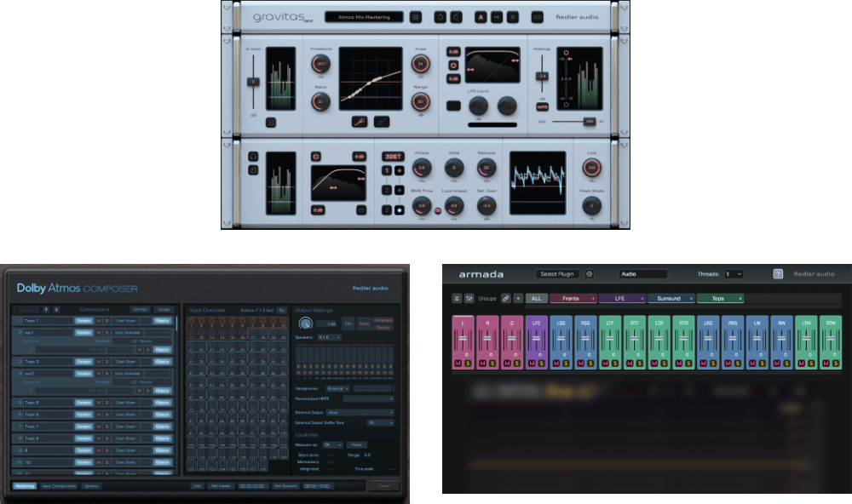The height and width of the screenshot is (504, 852).
Task: Open the Threads dropdown in Armada
Action: click(734, 274)
